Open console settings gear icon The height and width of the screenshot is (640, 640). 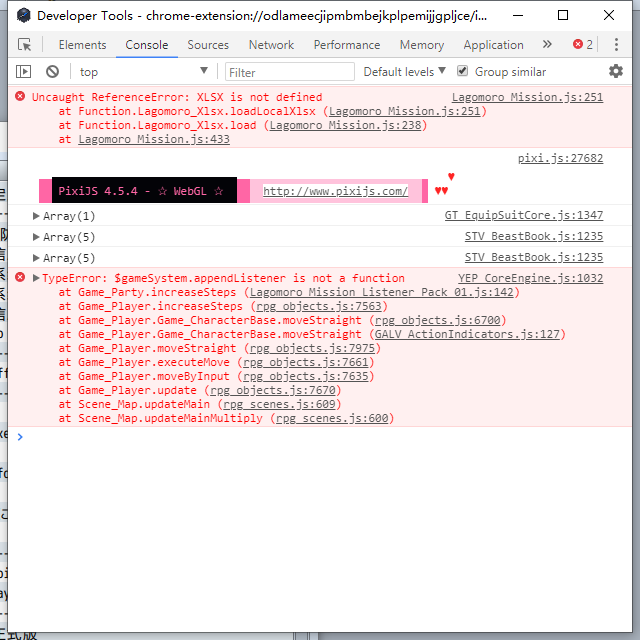[x=616, y=71]
